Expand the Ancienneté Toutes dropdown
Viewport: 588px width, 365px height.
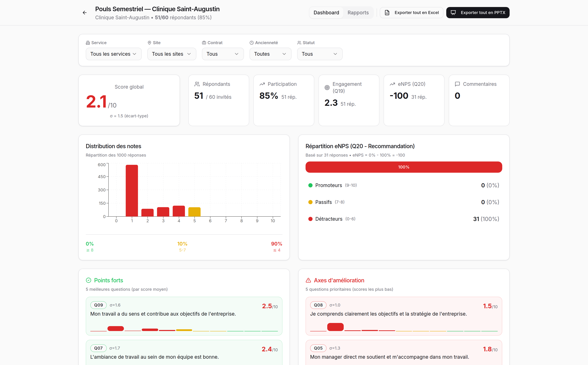coord(270,54)
